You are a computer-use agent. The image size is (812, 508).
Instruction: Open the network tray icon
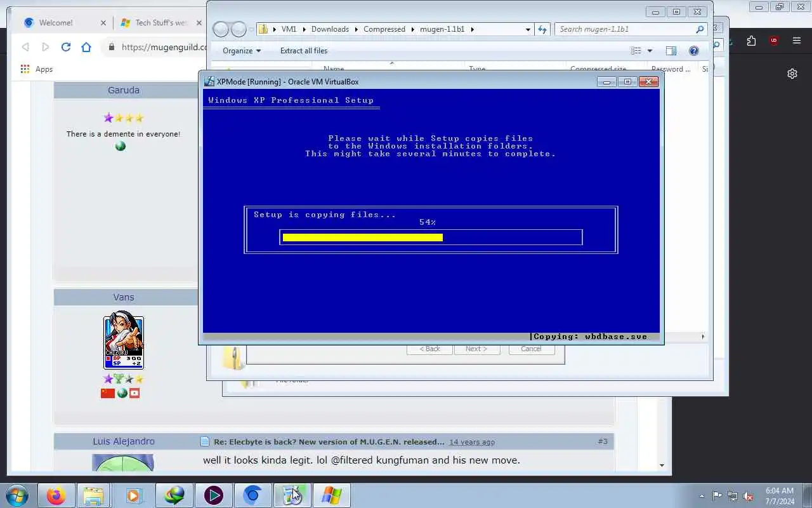tap(733, 496)
